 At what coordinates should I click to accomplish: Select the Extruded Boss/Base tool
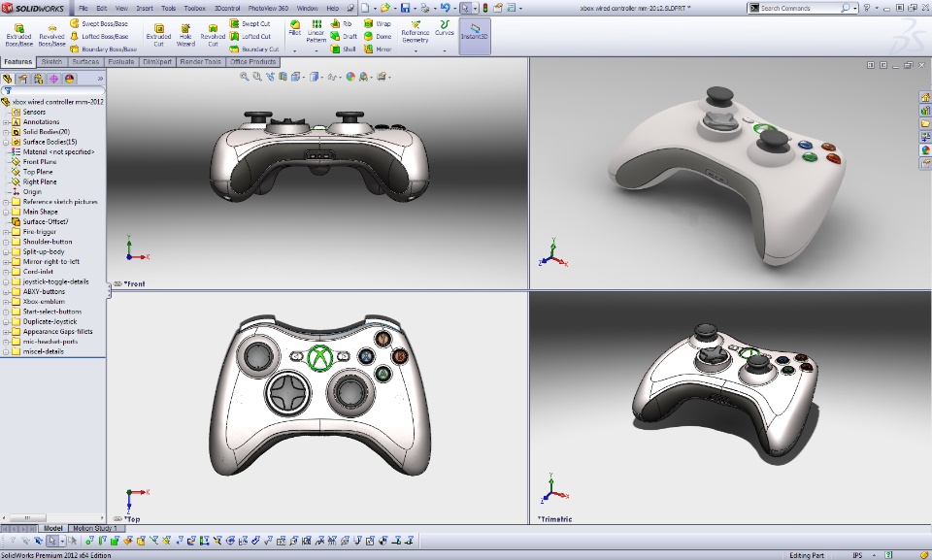point(18,35)
